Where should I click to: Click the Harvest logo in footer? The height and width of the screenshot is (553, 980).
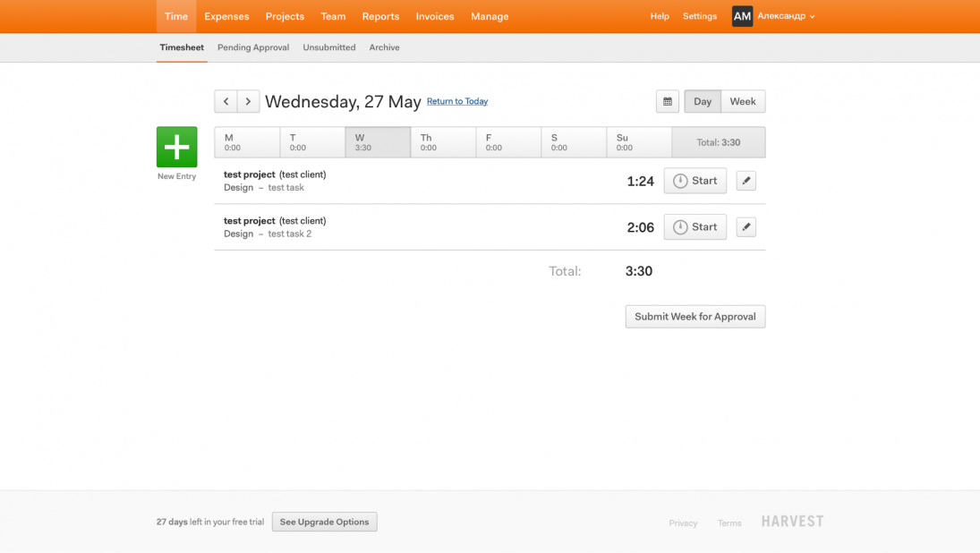click(792, 521)
